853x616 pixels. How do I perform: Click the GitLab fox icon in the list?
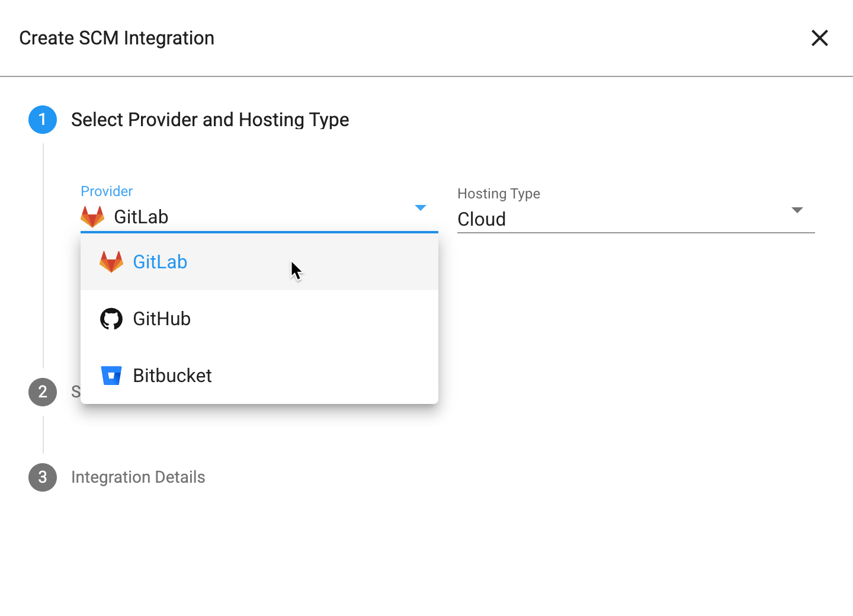[111, 262]
